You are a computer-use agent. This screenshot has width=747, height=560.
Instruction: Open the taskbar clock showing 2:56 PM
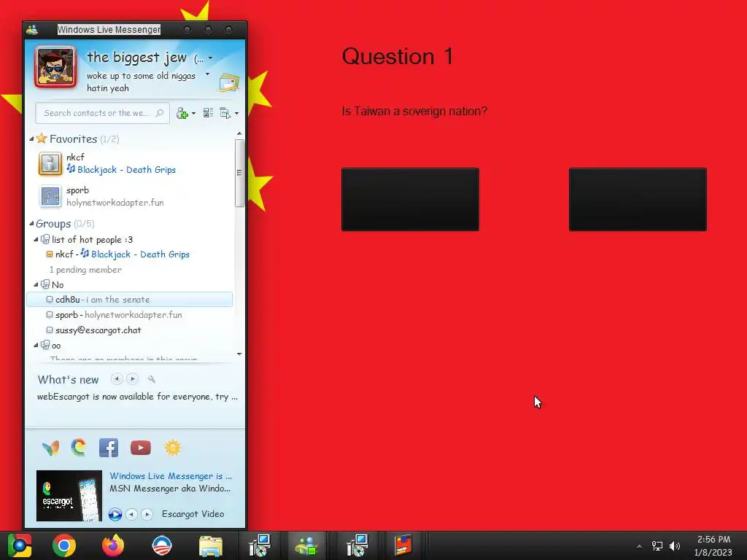pos(713,545)
